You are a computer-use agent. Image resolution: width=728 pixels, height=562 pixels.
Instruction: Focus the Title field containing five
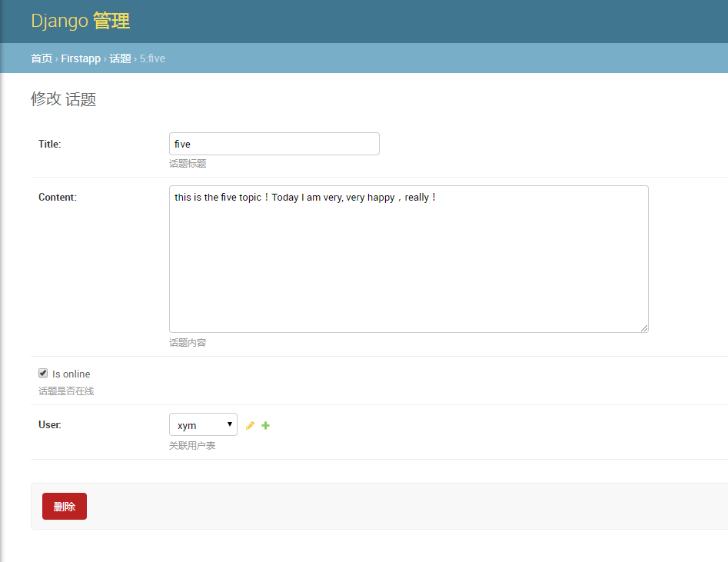[x=274, y=144]
